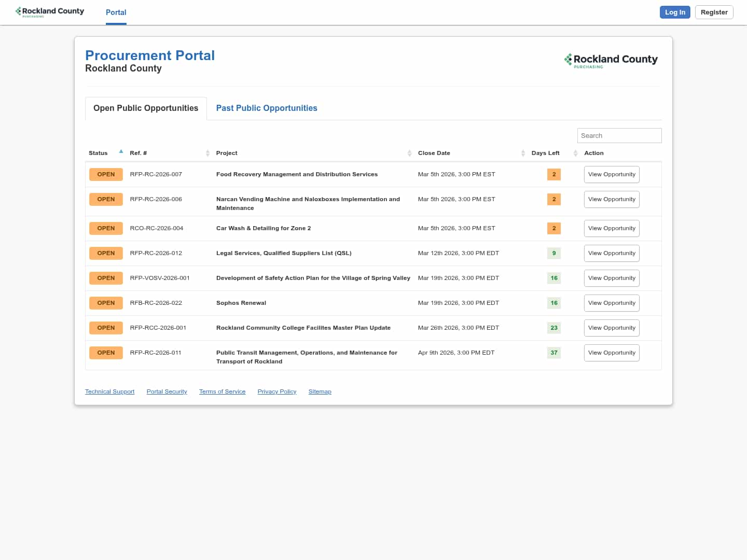Switch to Past Public Opportunities tab

click(266, 108)
